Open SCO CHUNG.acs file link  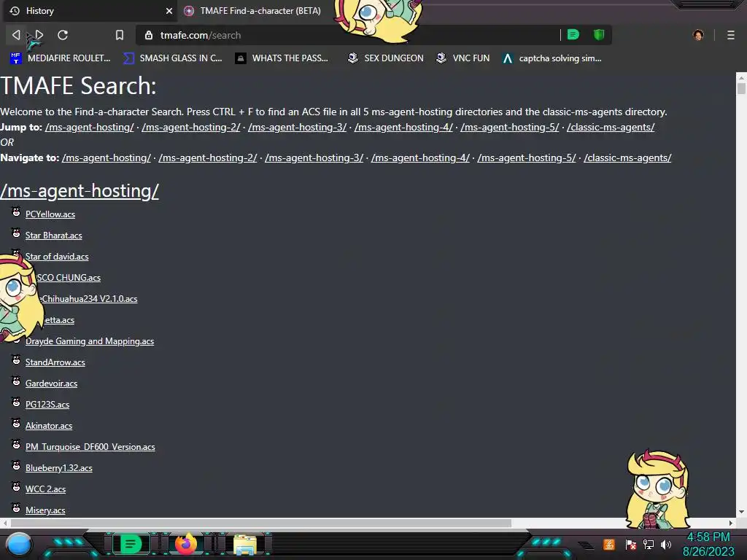point(68,278)
